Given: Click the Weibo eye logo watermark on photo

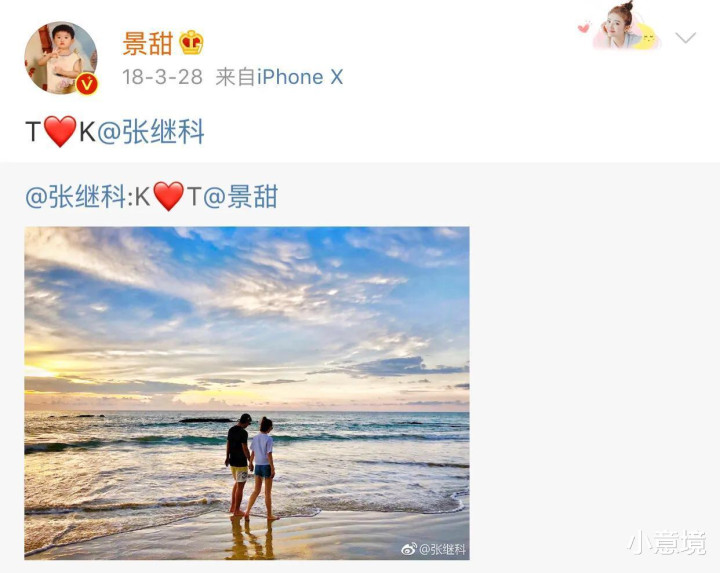Looking at the screenshot, I should click(409, 549).
